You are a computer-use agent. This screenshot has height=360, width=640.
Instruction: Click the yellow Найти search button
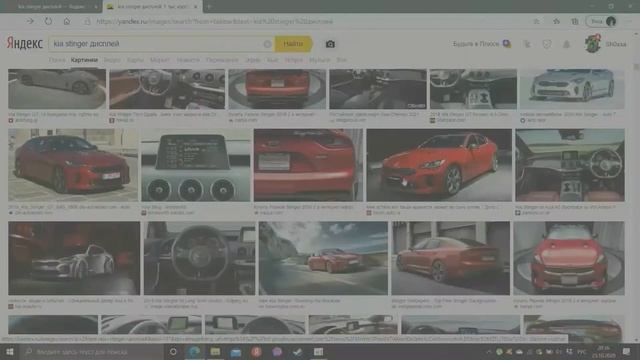coord(293,44)
